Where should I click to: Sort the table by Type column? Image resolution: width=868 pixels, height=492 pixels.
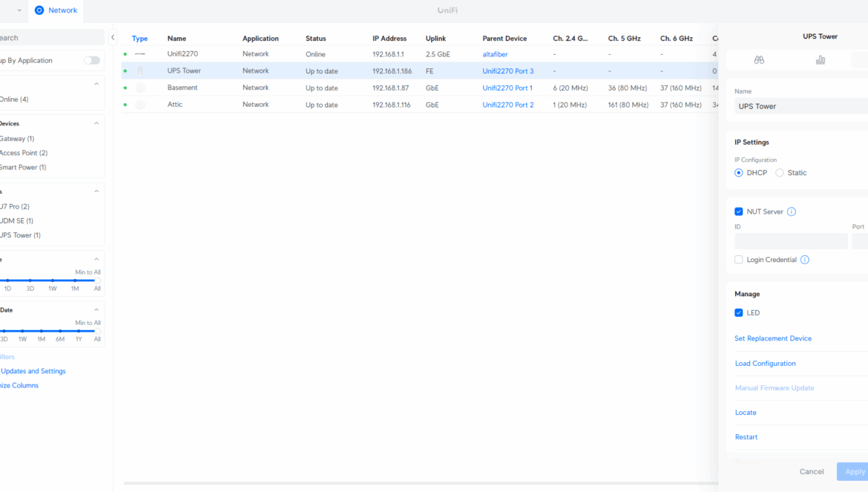point(139,39)
